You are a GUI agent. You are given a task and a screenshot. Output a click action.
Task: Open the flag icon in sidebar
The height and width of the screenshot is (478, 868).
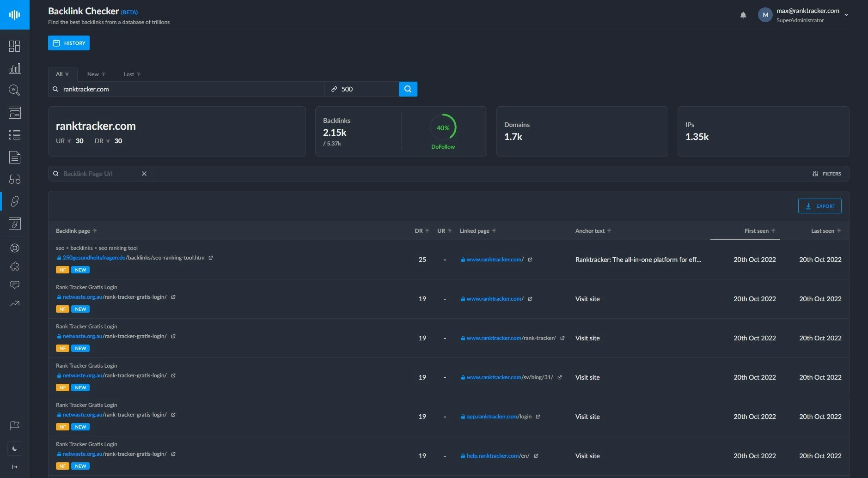[x=15, y=425]
